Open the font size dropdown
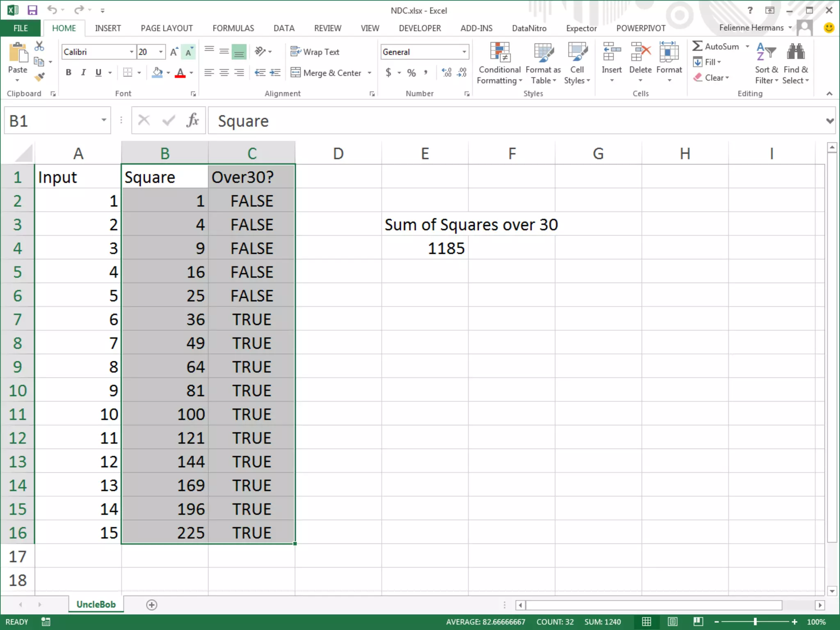 161,52
